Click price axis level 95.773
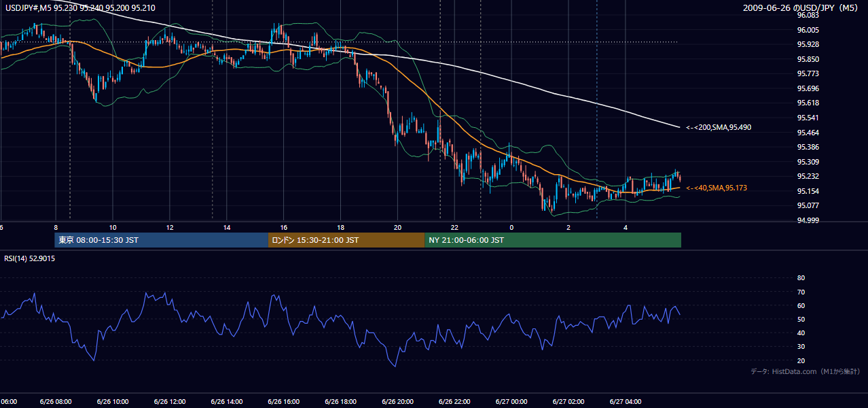 point(808,73)
